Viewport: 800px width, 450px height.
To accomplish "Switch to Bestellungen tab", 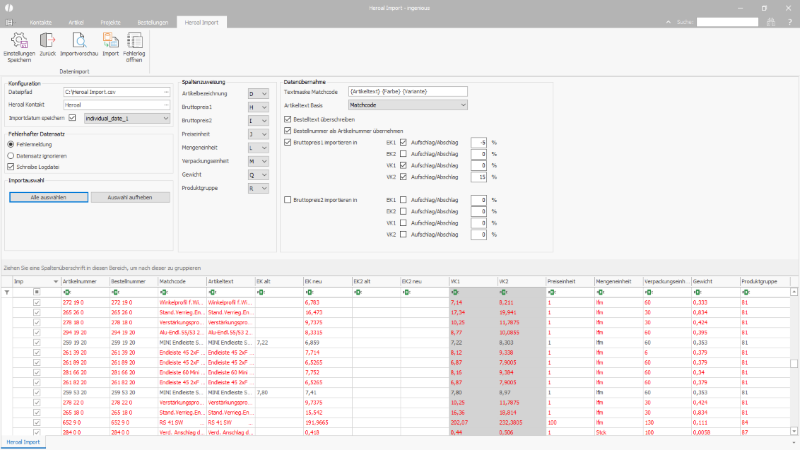I will coord(153,22).
